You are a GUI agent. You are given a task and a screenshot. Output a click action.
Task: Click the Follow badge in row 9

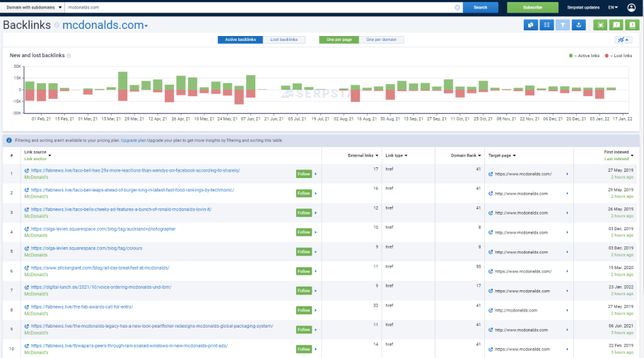click(304, 330)
